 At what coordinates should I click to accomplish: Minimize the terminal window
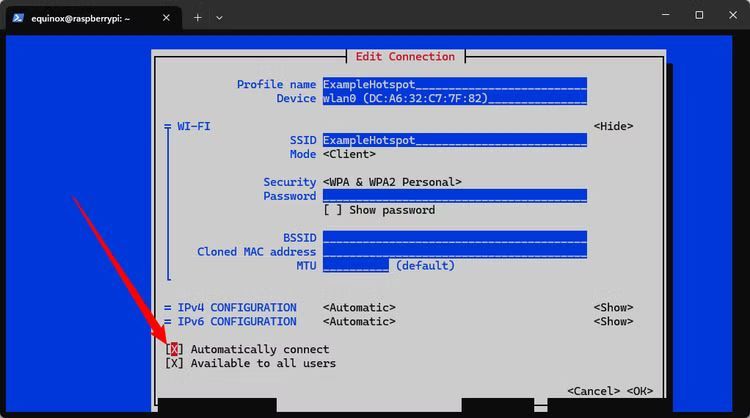[664, 15]
